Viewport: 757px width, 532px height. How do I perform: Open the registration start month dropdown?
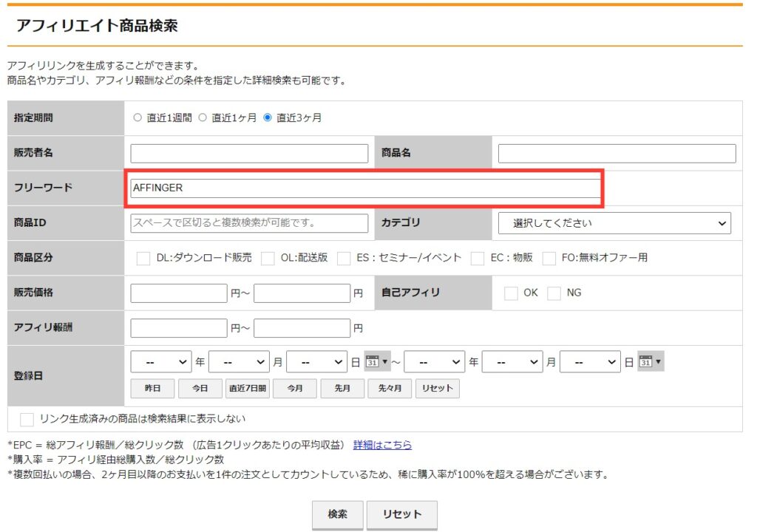tap(239, 361)
